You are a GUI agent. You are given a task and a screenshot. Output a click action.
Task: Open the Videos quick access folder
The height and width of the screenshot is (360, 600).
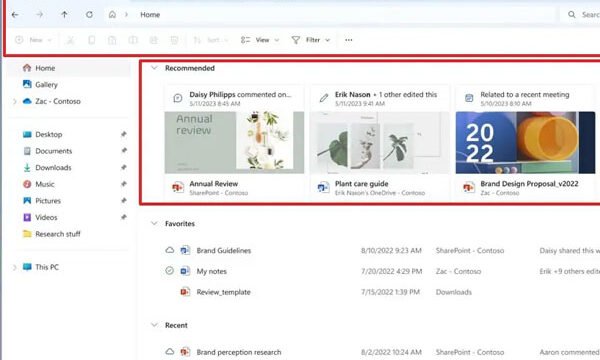click(x=46, y=217)
